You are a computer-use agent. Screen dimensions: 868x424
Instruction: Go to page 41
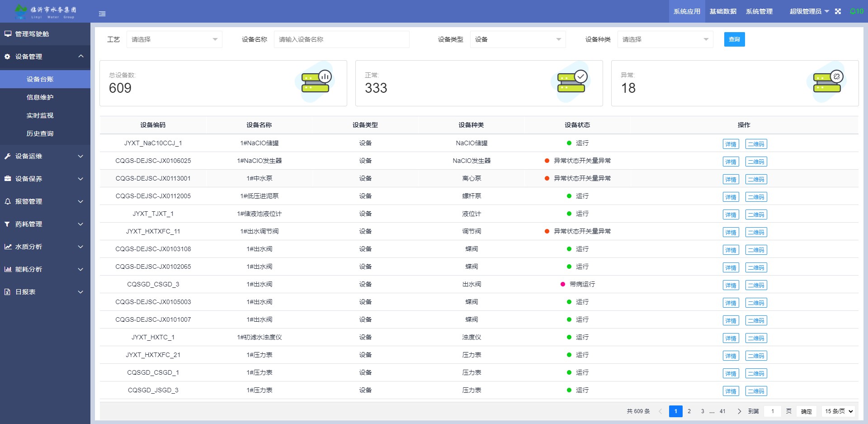(722, 411)
